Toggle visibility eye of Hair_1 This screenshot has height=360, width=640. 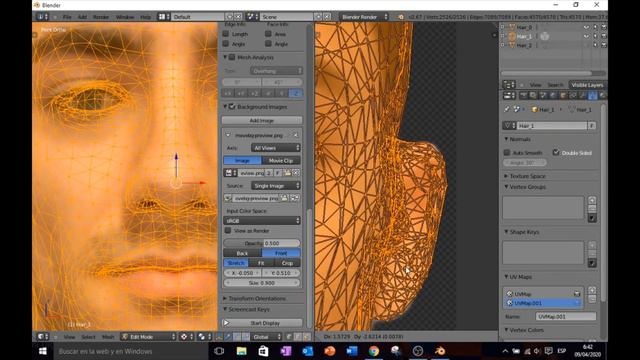[586, 36]
